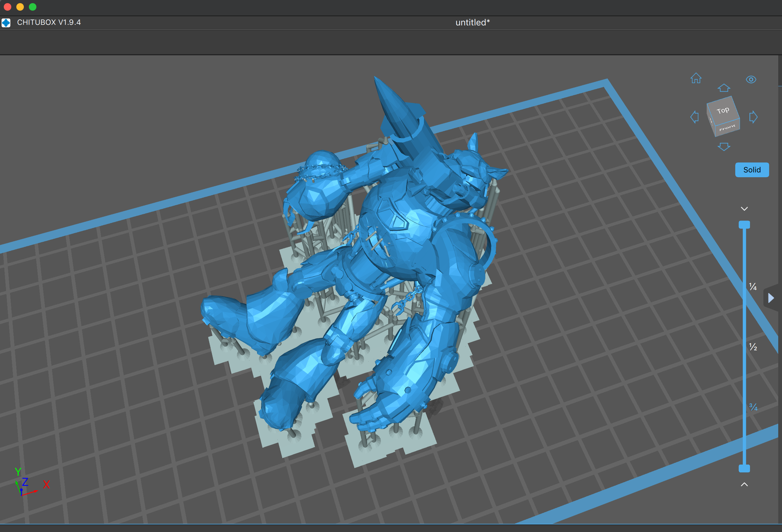Jump to the ½ mark on slider
Image resolution: width=782 pixels, height=532 pixels.
(x=753, y=347)
